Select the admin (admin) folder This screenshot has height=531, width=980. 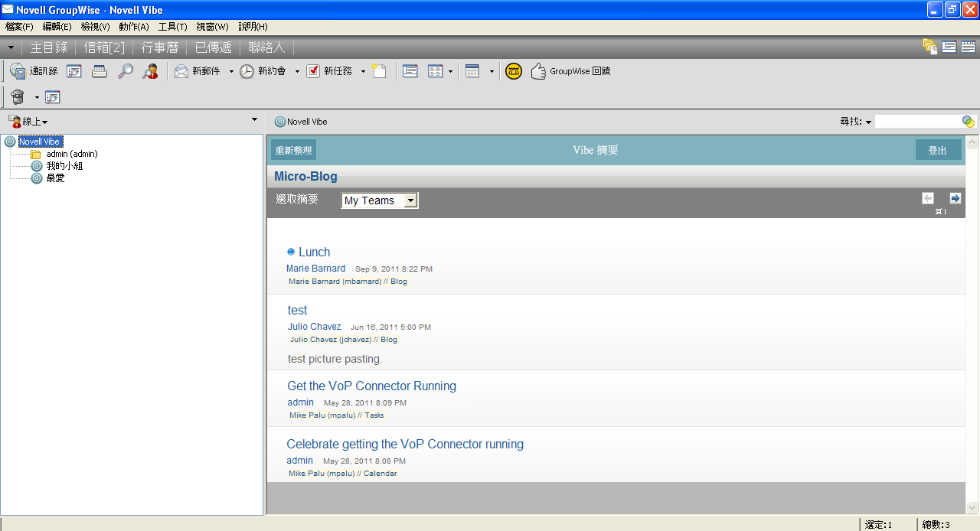(x=72, y=154)
